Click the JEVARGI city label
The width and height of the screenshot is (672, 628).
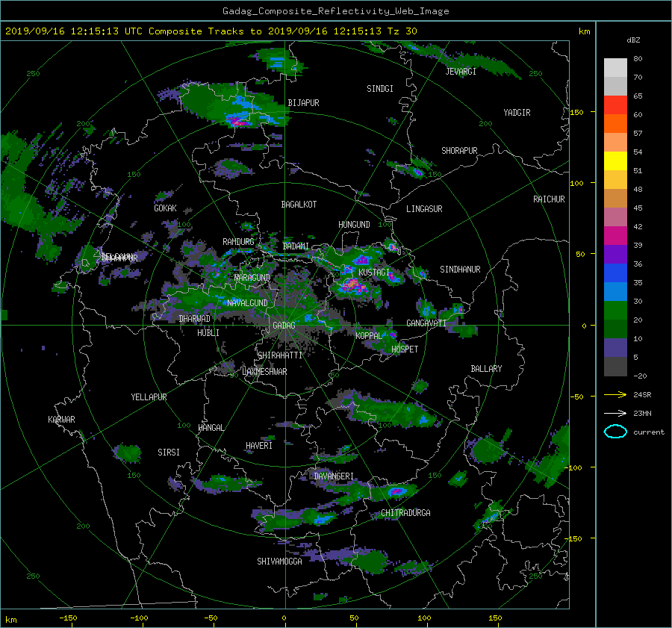point(461,72)
